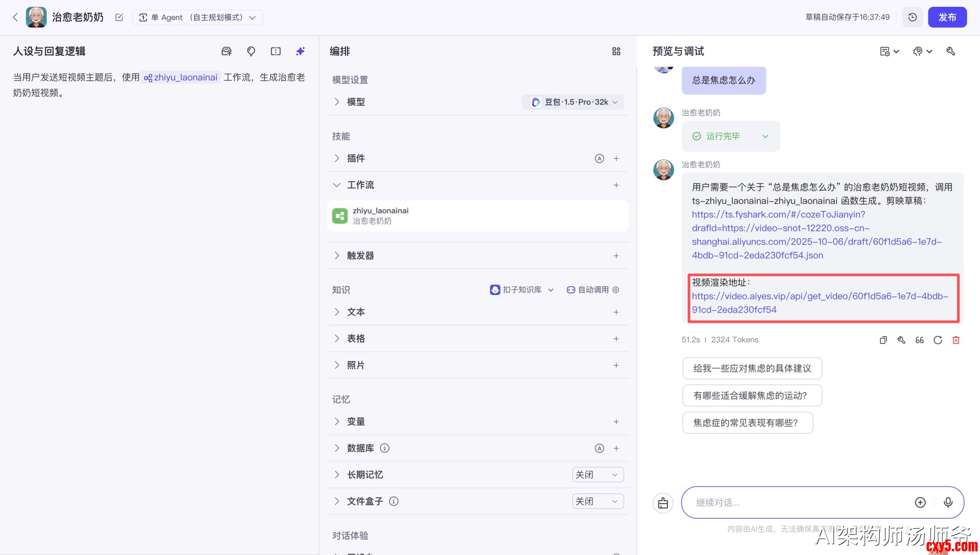The height and width of the screenshot is (555, 980).
Task: Click the microphone voice input icon
Action: [948, 502]
